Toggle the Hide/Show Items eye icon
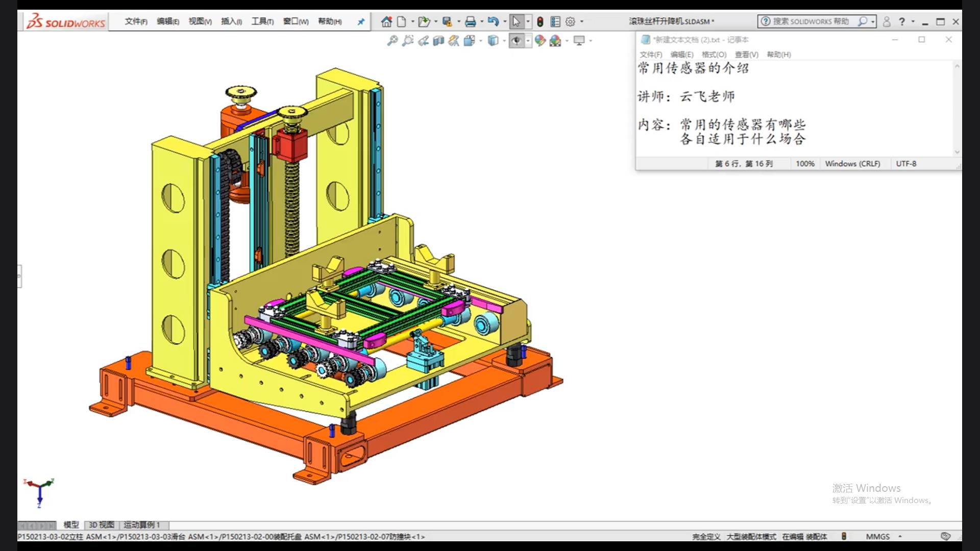980x551 pixels. pyautogui.click(x=517, y=41)
